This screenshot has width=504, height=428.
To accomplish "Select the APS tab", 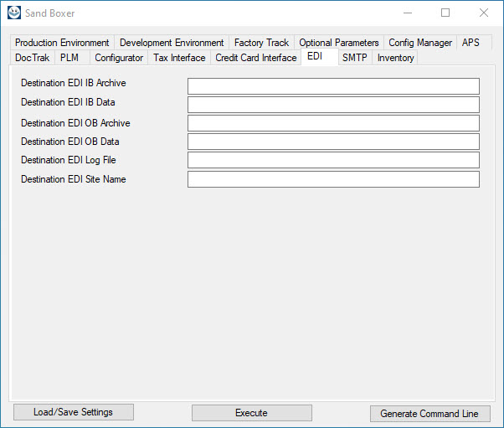I will click(471, 43).
